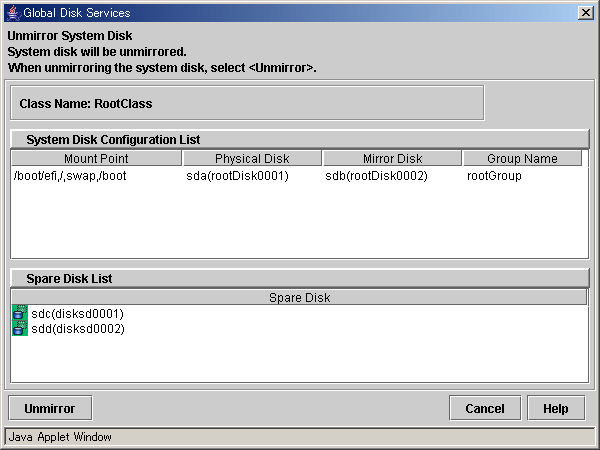Viewport: 600px width, 450px height.
Task: Click the Group Name column header
Action: point(522,158)
